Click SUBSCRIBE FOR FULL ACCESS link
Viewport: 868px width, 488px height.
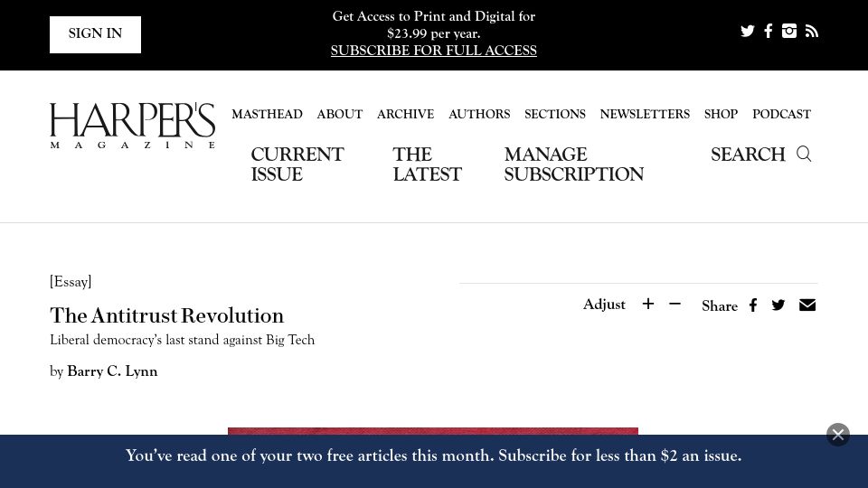[x=433, y=51]
